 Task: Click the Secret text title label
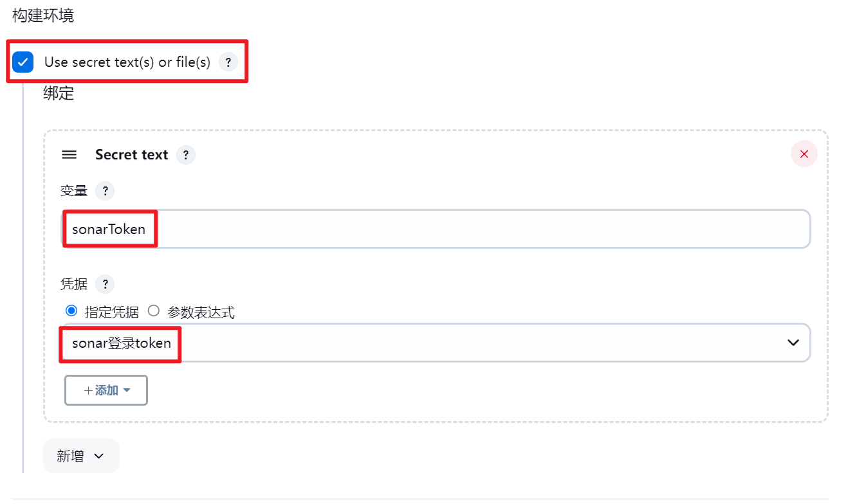131,155
